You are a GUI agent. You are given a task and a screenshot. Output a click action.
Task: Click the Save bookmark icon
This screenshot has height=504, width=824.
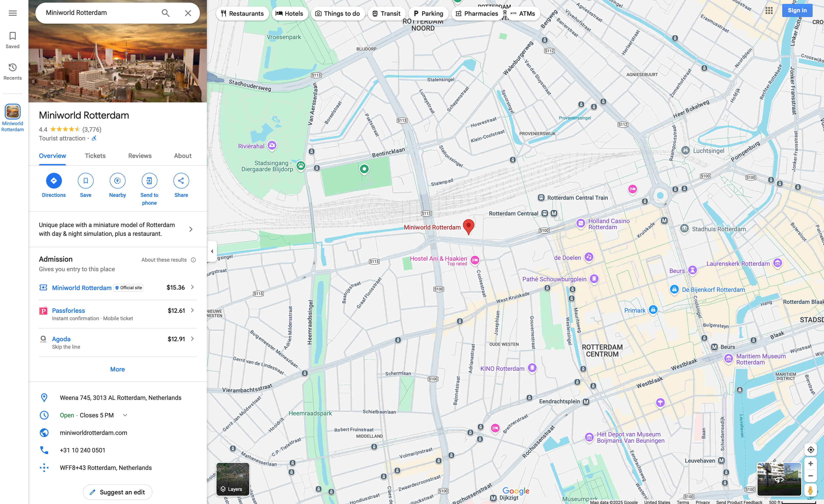click(x=86, y=181)
